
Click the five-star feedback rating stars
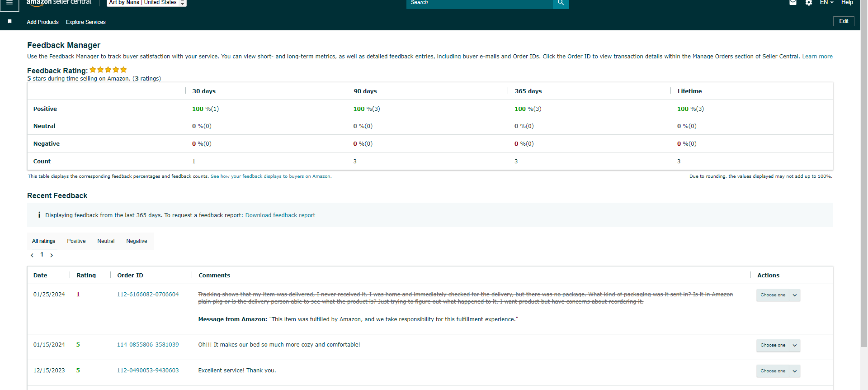pyautogui.click(x=108, y=70)
